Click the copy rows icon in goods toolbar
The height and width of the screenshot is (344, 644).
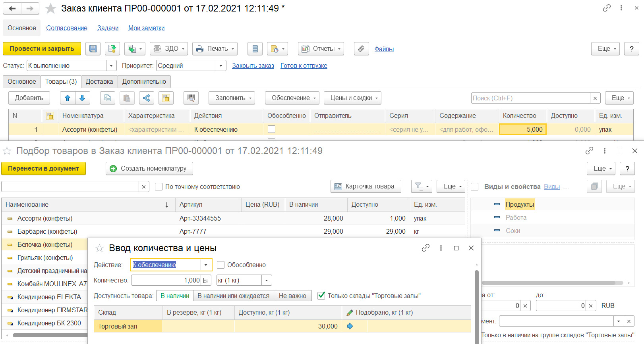108,98
